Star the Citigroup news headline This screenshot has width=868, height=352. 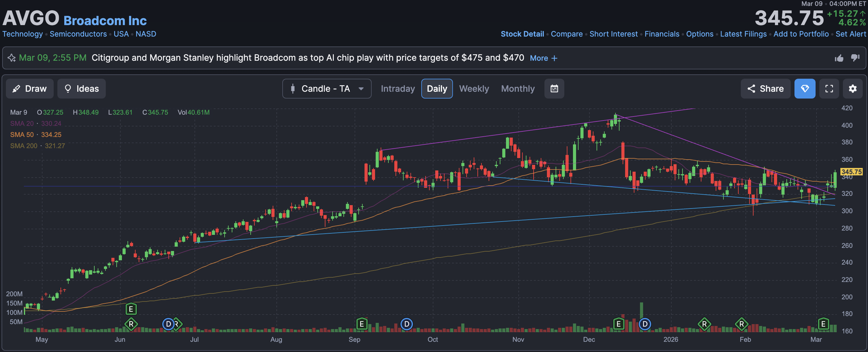11,58
